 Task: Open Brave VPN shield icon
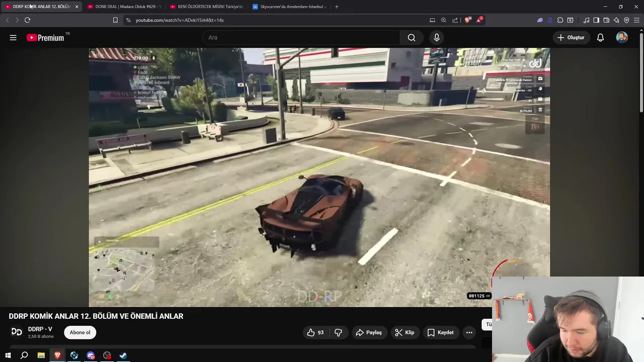(x=626, y=20)
